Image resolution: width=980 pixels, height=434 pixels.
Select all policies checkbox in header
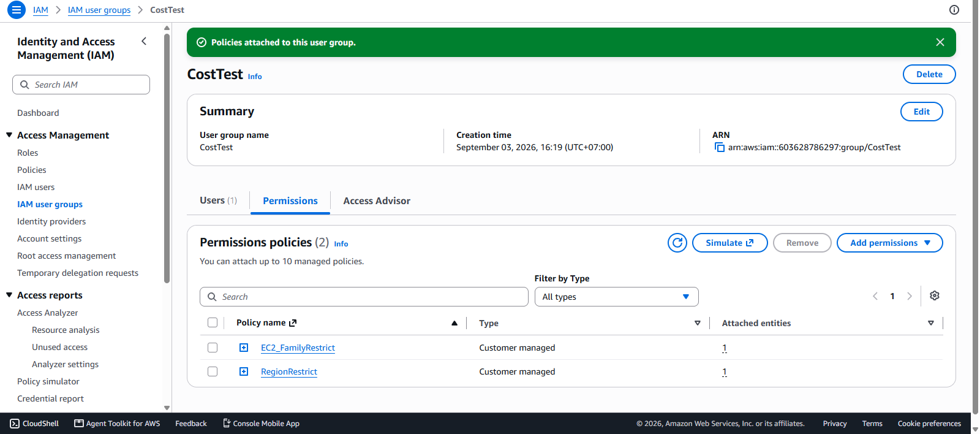tap(213, 322)
